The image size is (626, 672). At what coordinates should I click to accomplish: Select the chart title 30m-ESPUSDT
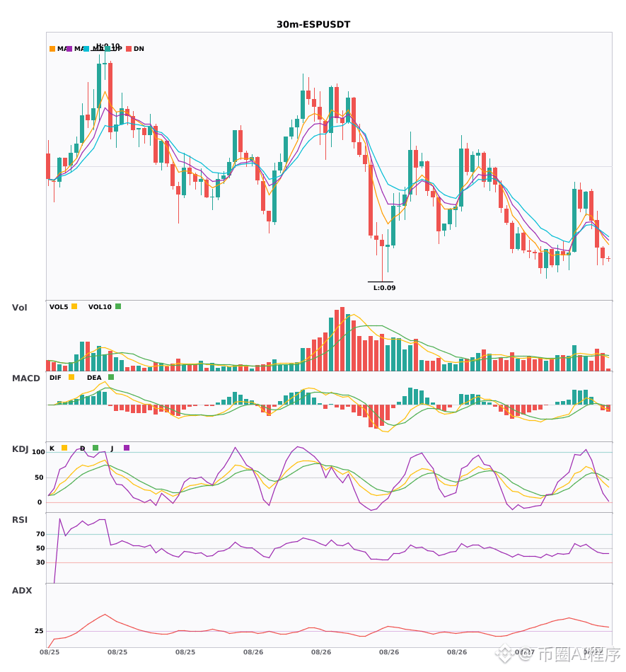point(313,25)
